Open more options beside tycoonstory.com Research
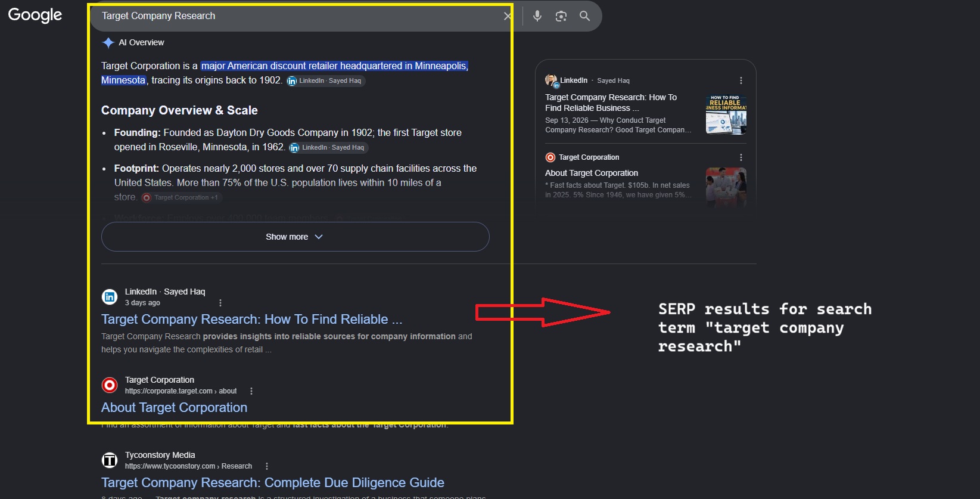This screenshot has height=499, width=980. (x=267, y=466)
